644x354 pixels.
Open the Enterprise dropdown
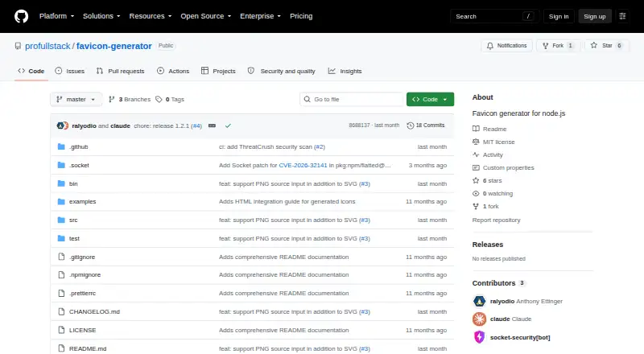pyautogui.click(x=260, y=16)
